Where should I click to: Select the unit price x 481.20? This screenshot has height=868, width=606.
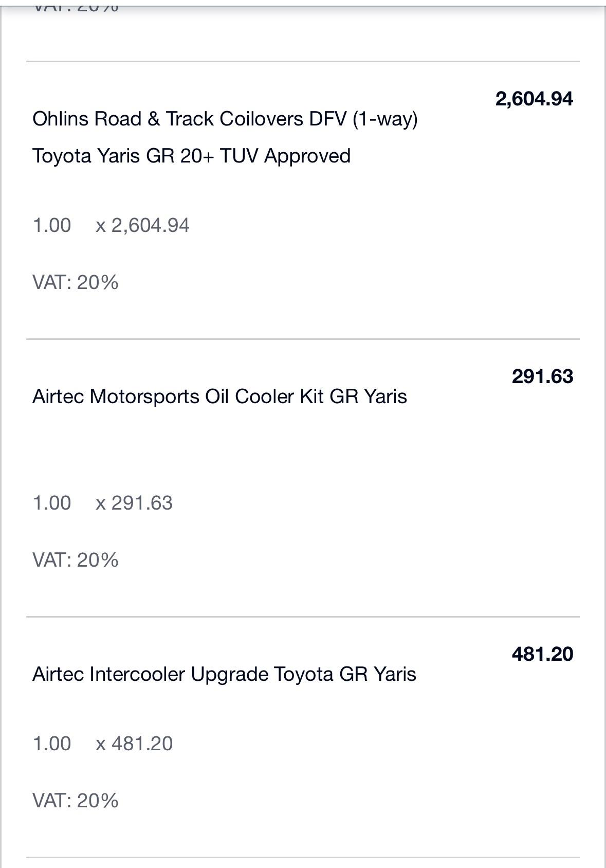tap(134, 744)
